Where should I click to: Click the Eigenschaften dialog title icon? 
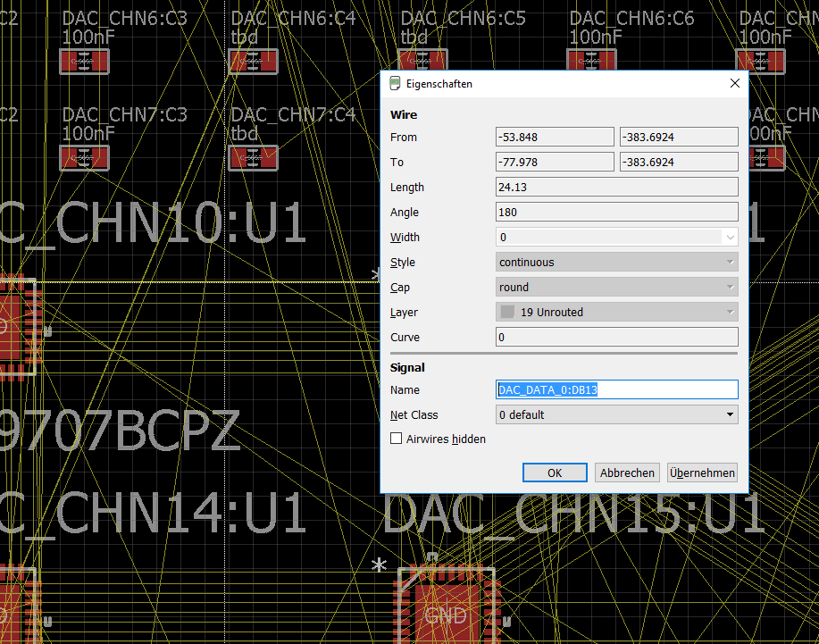[396, 84]
